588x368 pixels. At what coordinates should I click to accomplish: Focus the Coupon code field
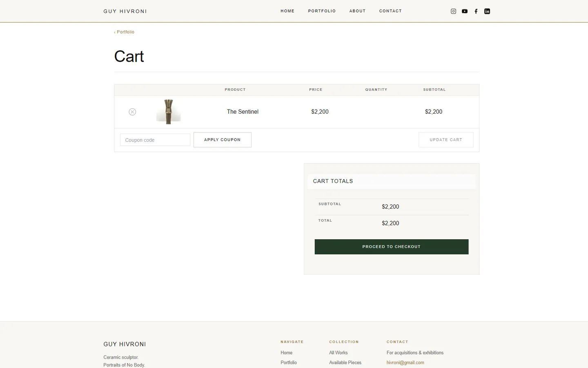[x=155, y=140]
